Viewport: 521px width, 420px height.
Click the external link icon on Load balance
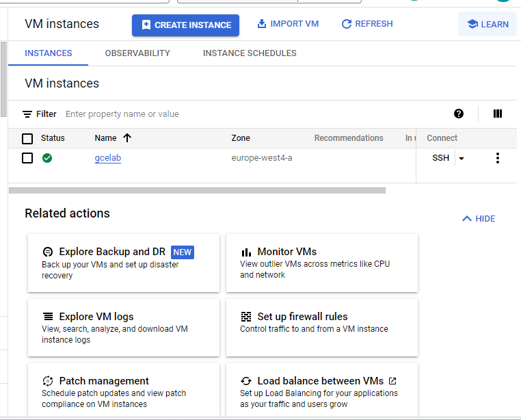pyautogui.click(x=392, y=381)
